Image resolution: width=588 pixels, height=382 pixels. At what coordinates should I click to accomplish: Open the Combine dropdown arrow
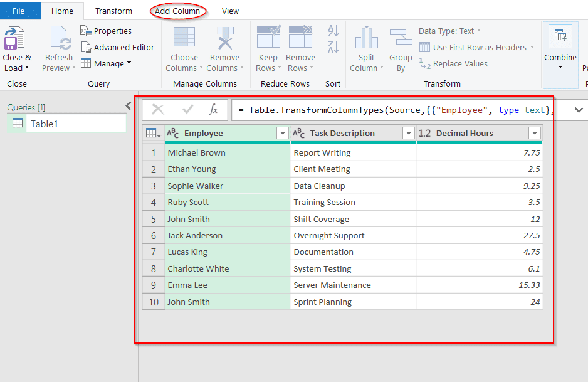[560, 67]
